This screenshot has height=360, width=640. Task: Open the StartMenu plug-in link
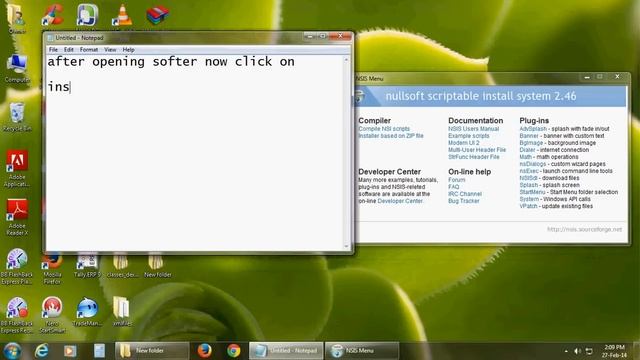tap(532, 192)
